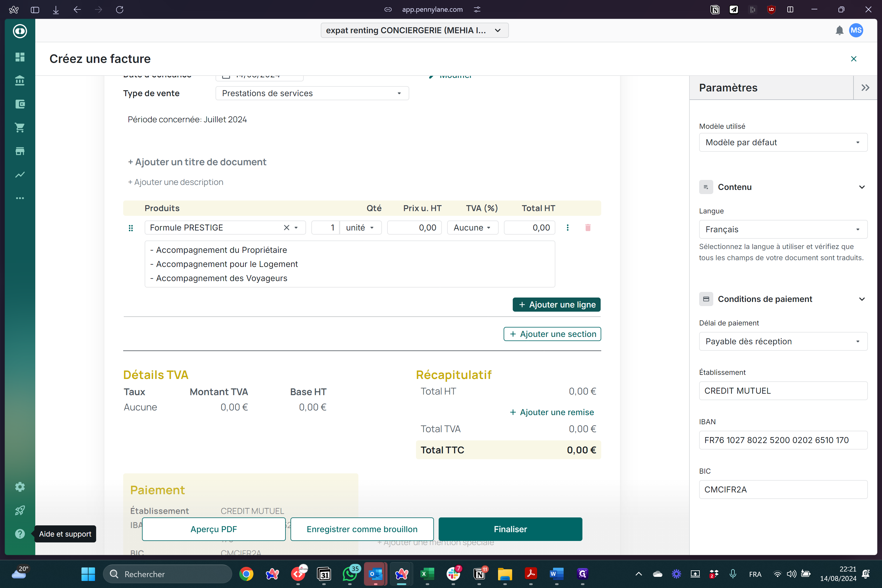Viewport: 882px width, 588px height.
Task: Open the notifications bell
Action: coord(839,30)
